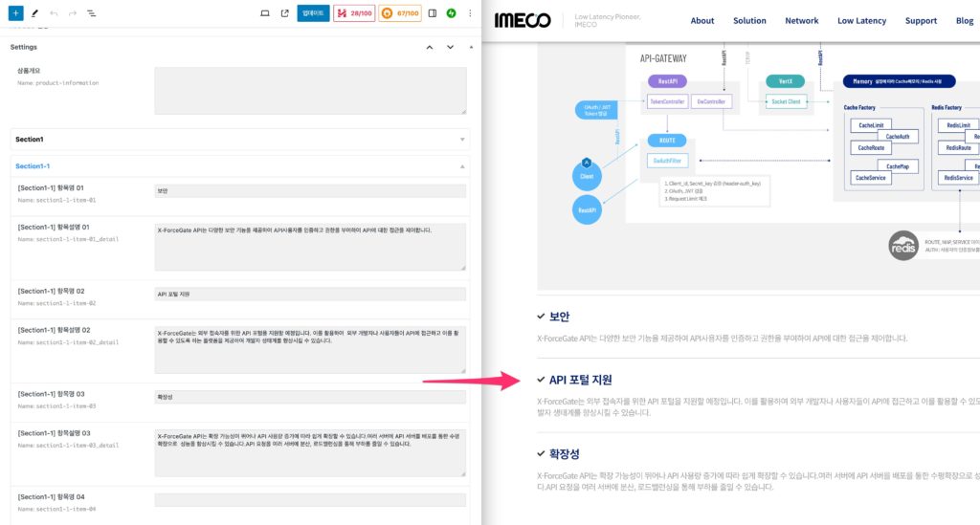Click the section1-1-item-01_detail description textarea

pyautogui.click(x=310, y=248)
